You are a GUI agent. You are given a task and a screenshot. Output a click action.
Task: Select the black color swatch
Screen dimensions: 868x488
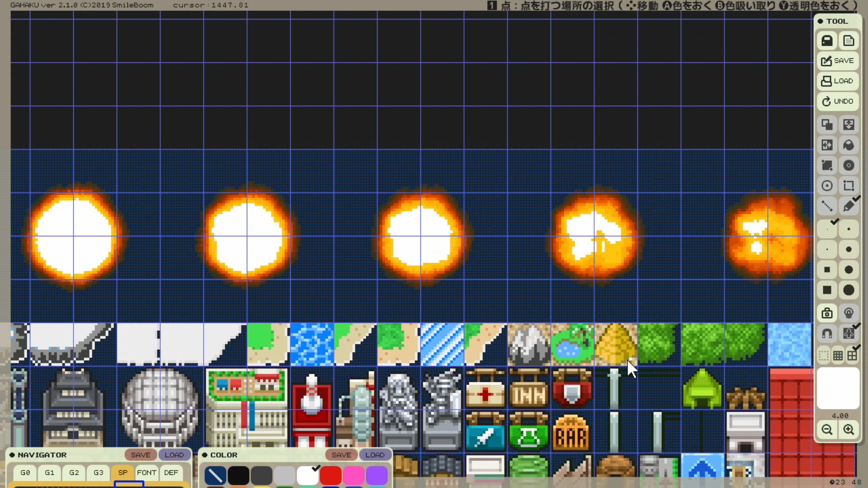pos(238,475)
